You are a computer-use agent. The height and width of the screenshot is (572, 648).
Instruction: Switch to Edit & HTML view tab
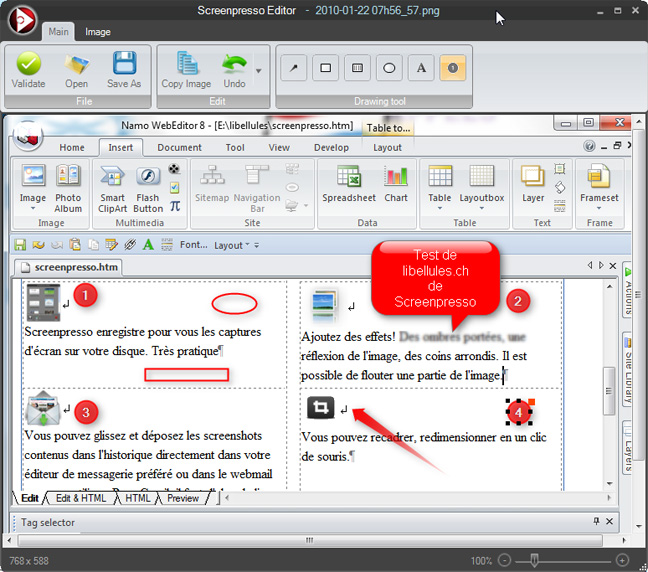[x=81, y=498]
